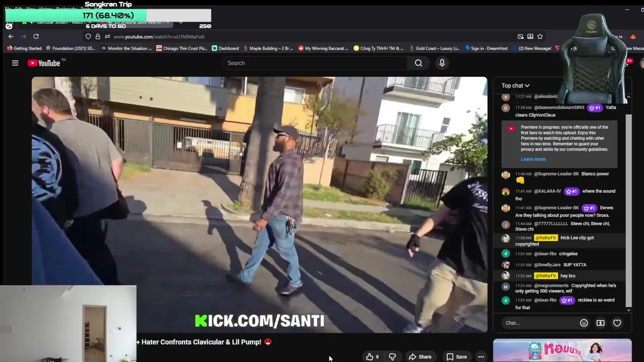Open the Chicago Thin Crust Pizza bookmark

[x=182, y=48]
